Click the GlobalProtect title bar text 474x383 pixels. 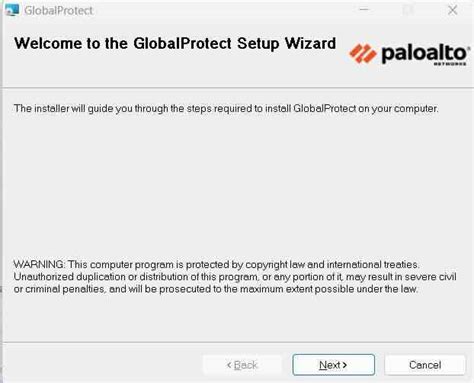tap(59, 11)
